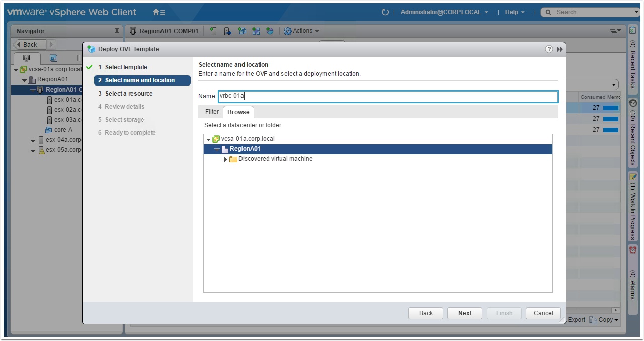Click the esx-01a host icon in Navigator

tap(49, 100)
